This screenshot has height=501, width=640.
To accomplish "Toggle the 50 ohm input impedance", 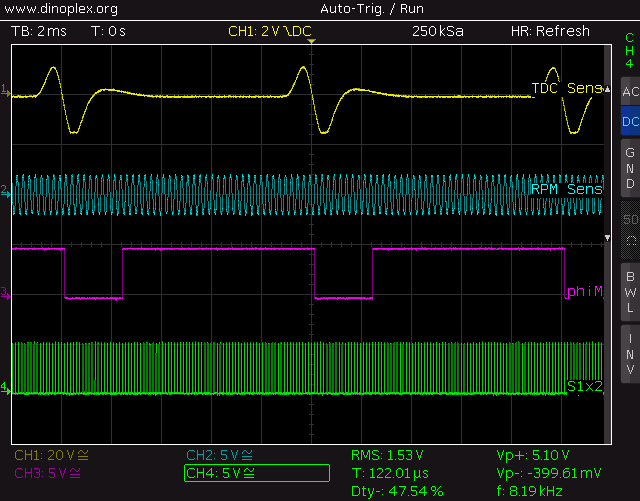I will click(629, 228).
